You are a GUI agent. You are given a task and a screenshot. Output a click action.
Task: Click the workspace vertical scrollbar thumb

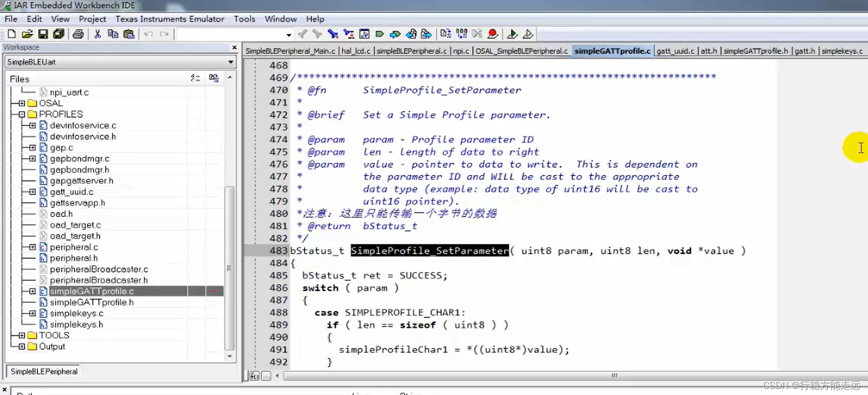pyautogui.click(x=230, y=268)
